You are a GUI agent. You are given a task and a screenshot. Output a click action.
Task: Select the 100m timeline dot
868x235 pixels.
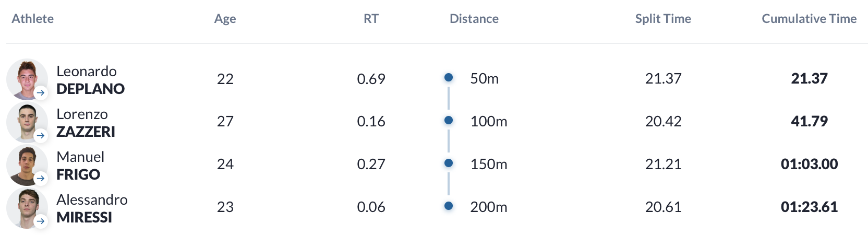point(448,120)
